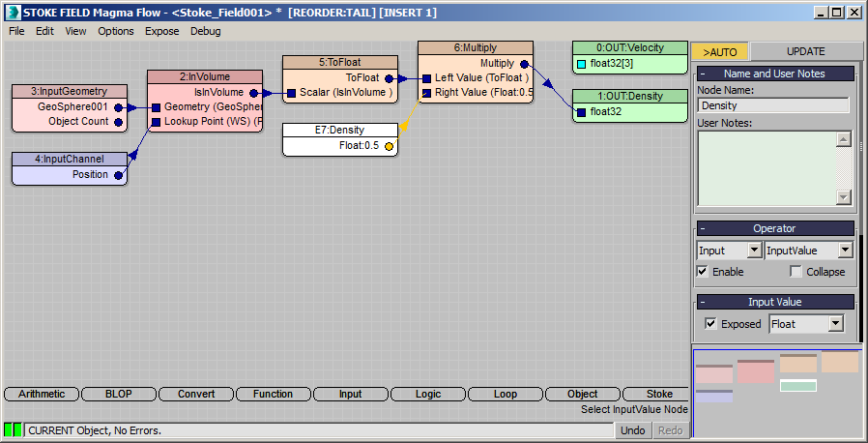Click ToFloat output socket

[390, 78]
